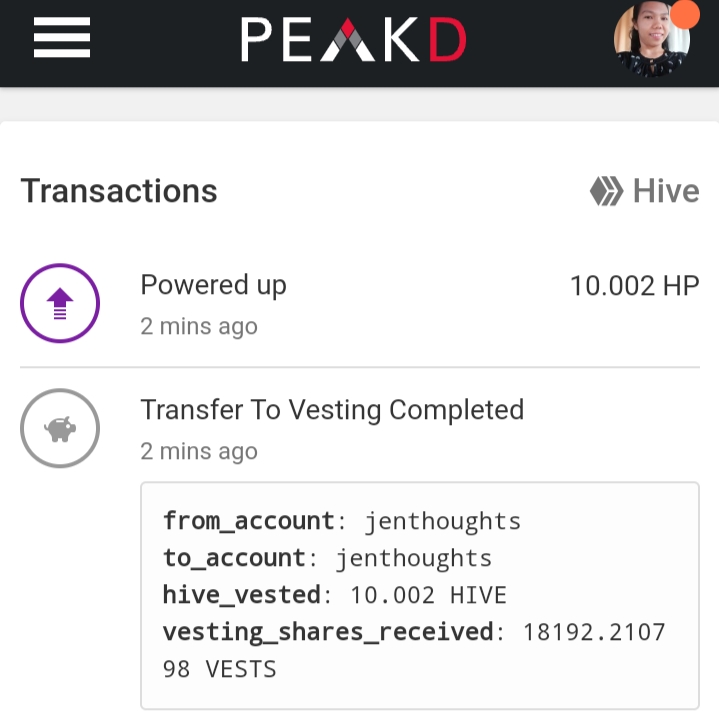Image resolution: width=719 pixels, height=716 pixels.
Task: Click the gray piggy bank icon
Action: click(x=60, y=428)
